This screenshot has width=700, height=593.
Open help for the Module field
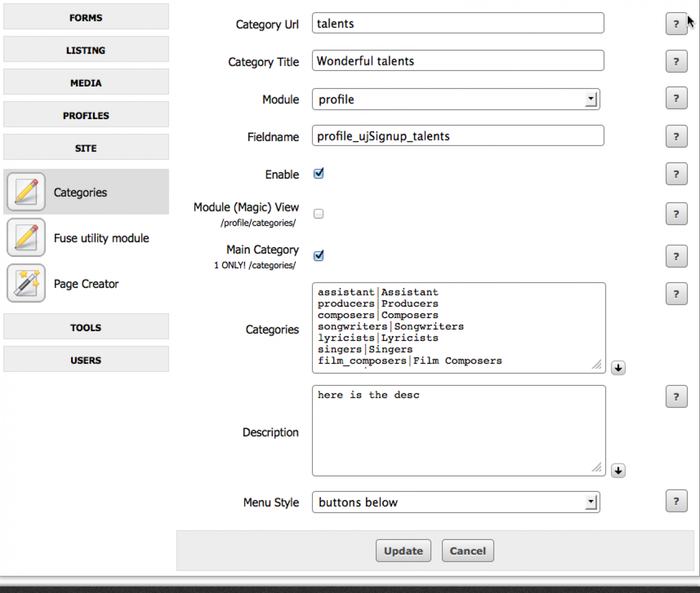tap(676, 99)
